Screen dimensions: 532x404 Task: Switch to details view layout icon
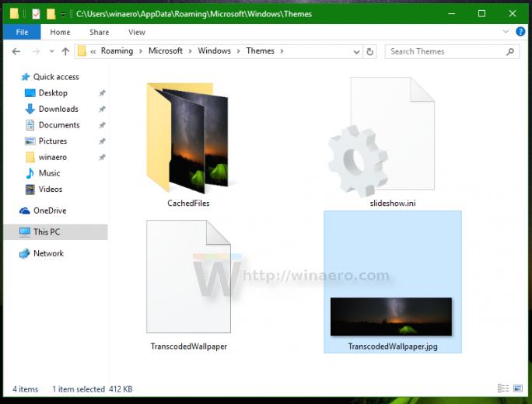pos(502,388)
